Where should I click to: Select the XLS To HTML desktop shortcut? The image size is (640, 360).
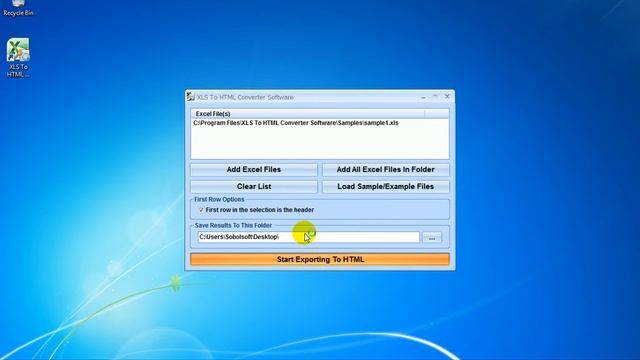tap(18, 58)
